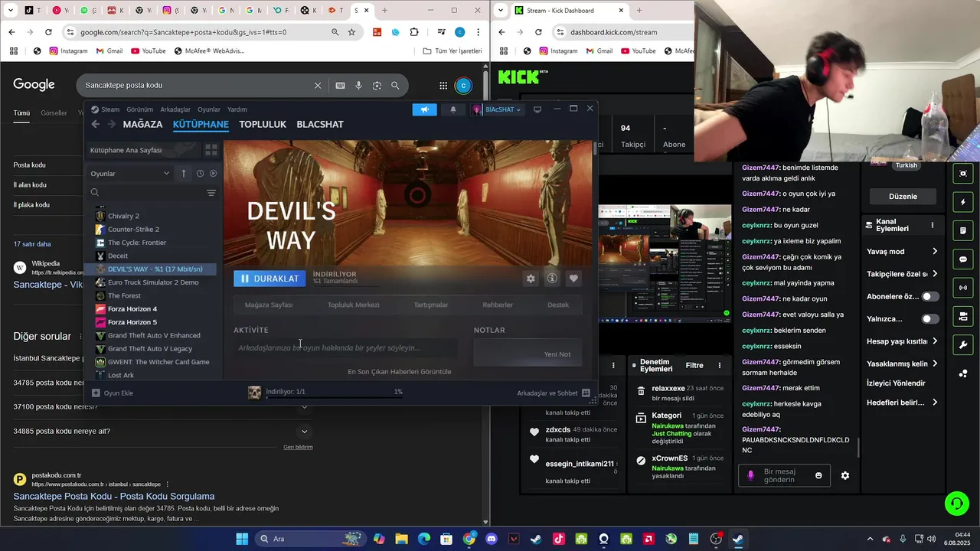Click the wrench tool icon in Kick sidebar
Image resolution: width=980 pixels, height=551 pixels.
click(963, 345)
